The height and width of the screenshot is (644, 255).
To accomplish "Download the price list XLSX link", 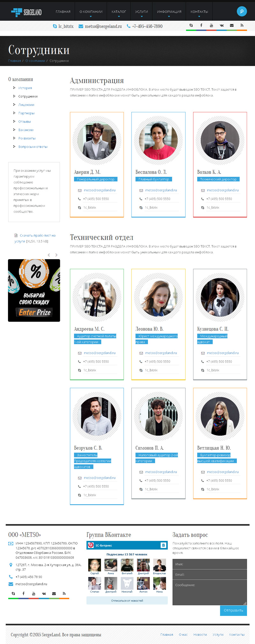I will click(x=35, y=238).
